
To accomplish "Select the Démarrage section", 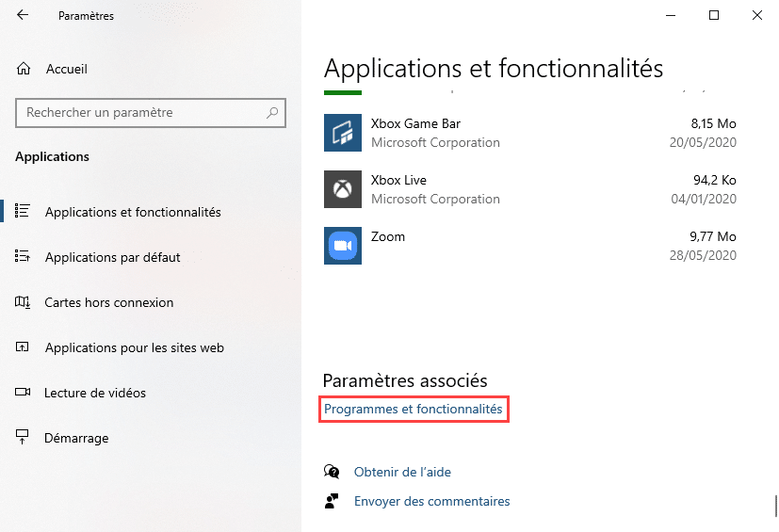I will pos(76,438).
